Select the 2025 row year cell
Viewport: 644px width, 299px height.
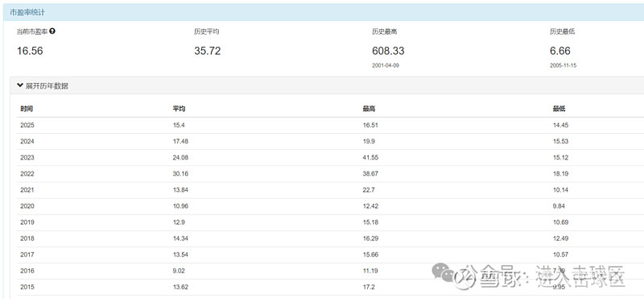[27, 125]
